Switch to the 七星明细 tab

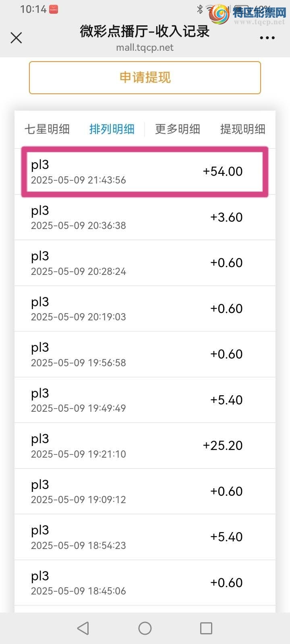[x=47, y=129]
